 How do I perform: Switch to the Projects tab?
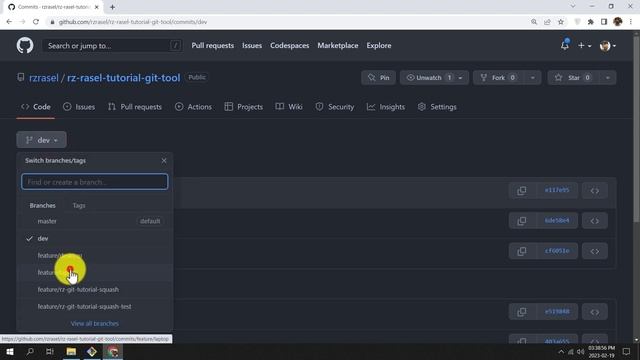point(244,107)
